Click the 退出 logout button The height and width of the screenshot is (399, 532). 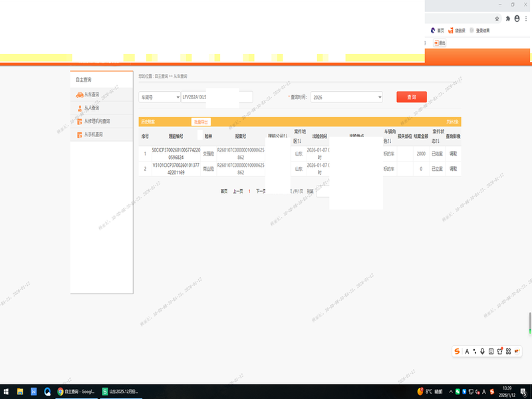(x=440, y=43)
